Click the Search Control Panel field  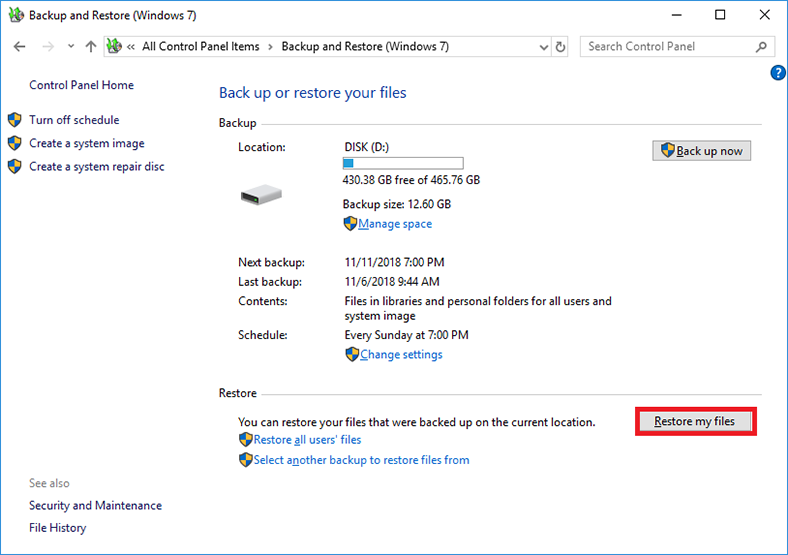[x=677, y=47]
